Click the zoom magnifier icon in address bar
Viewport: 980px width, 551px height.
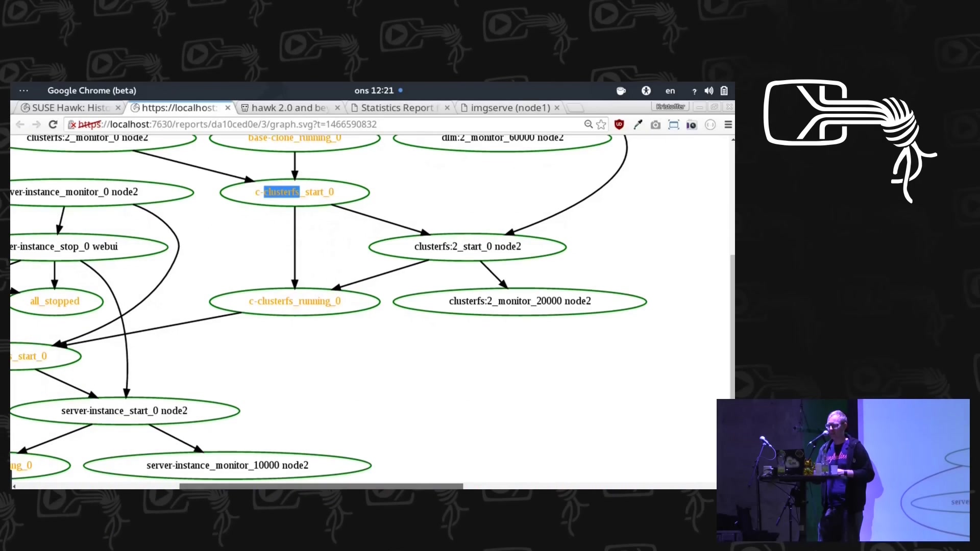click(x=589, y=124)
